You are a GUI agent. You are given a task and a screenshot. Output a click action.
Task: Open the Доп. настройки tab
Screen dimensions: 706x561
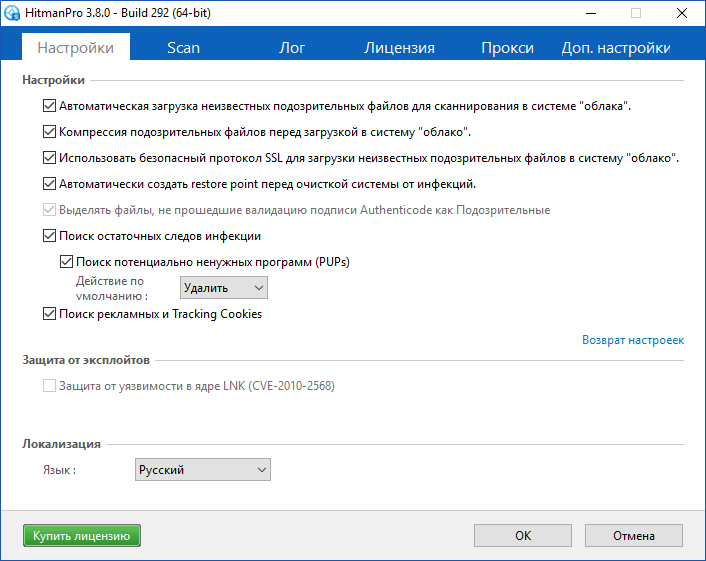coord(615,48)
